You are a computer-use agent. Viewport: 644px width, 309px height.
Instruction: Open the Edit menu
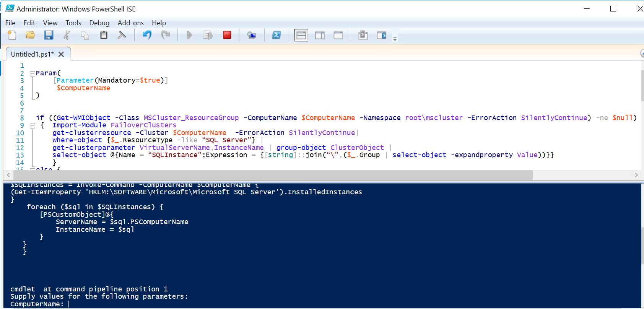[29, 23]
